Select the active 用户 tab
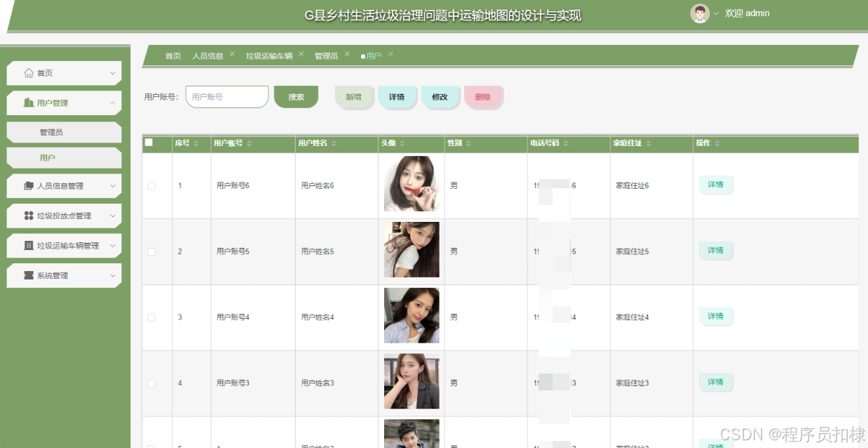868x448 pixels. pos(374,55)
